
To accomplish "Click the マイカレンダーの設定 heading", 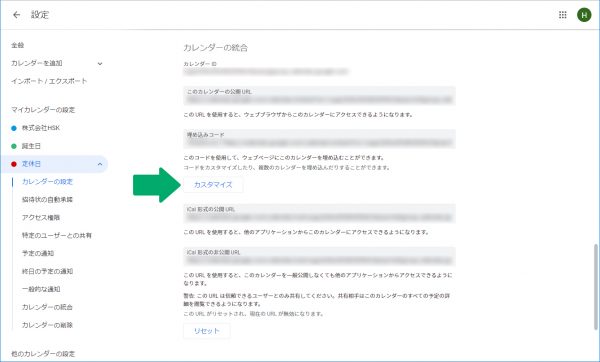I will point(43,110).
